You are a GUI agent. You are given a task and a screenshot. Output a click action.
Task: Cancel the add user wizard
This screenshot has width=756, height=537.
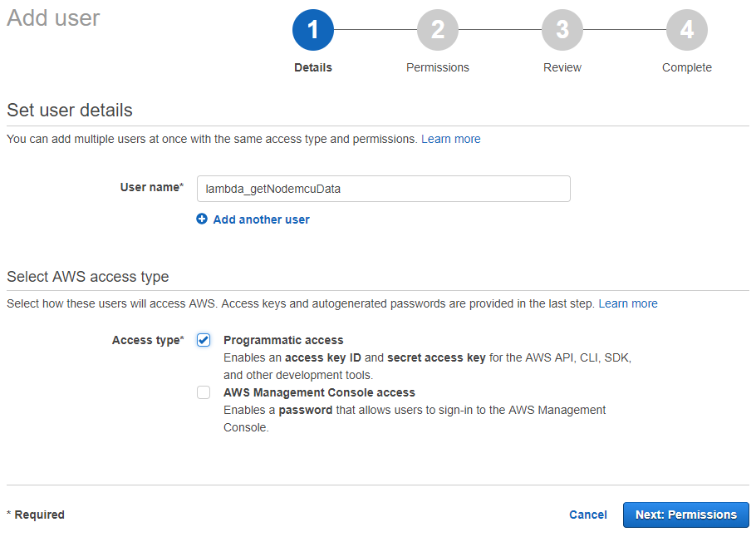pos(587,515)
